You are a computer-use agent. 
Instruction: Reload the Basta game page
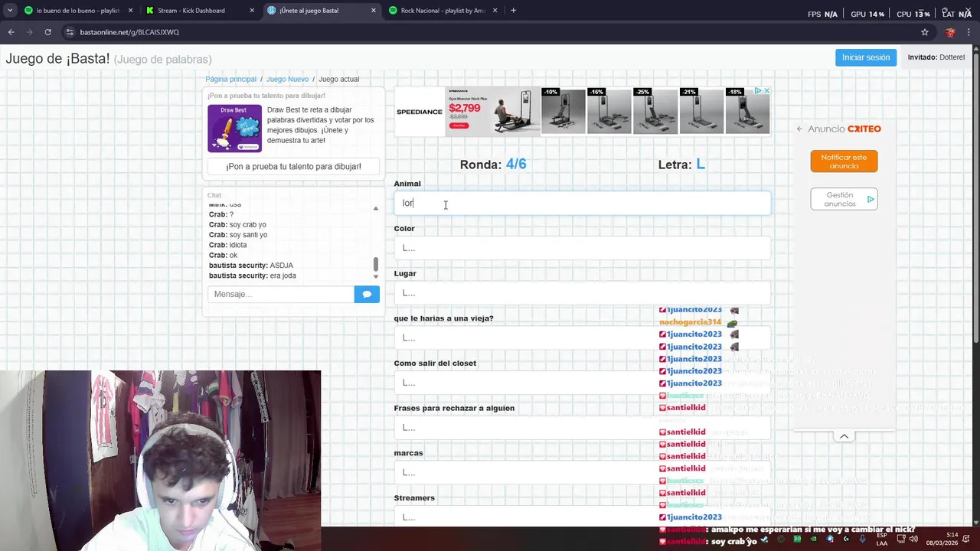click(x=47, y=32)
